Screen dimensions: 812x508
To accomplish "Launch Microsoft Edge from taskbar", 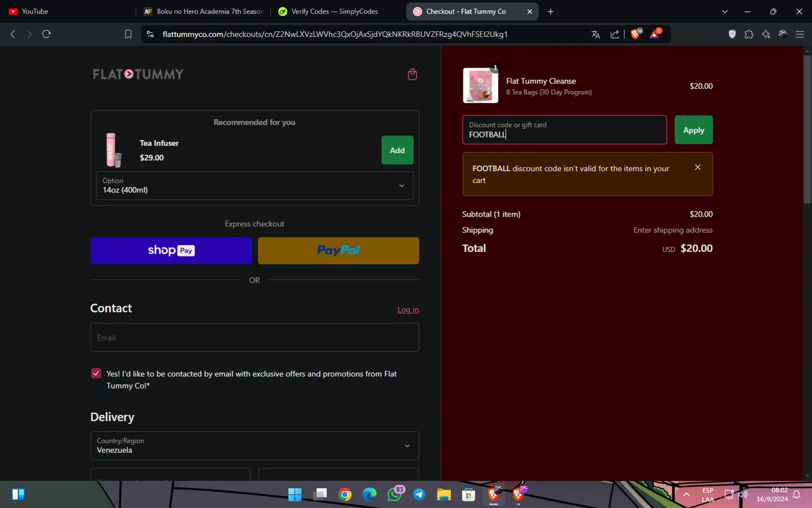I will click(x=370, y=494).
